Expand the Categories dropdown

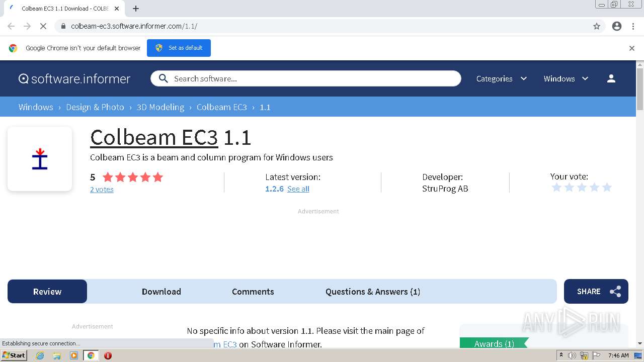click(x=502, y=78)
